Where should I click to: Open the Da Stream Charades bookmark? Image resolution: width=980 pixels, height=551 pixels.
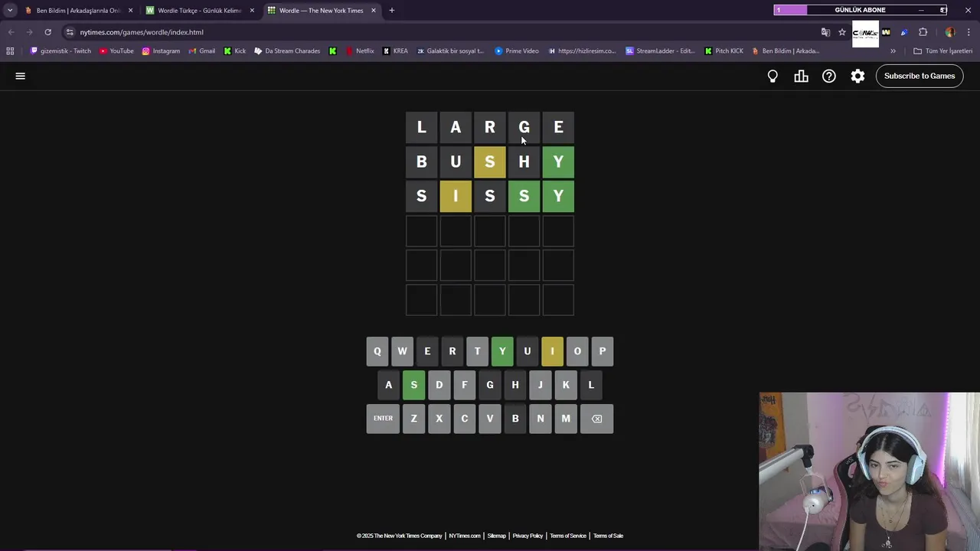point(287,51)
